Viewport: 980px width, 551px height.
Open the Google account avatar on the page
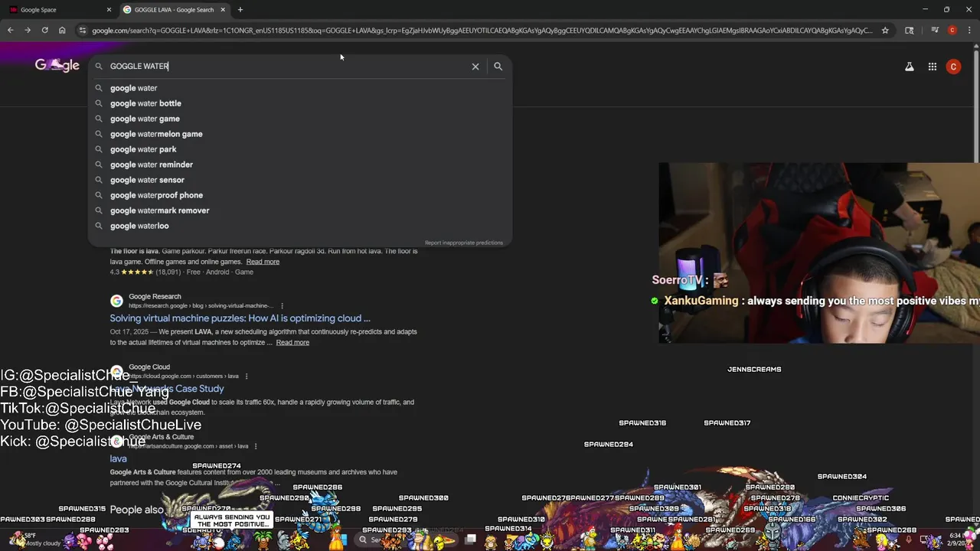tap(953, 67)
